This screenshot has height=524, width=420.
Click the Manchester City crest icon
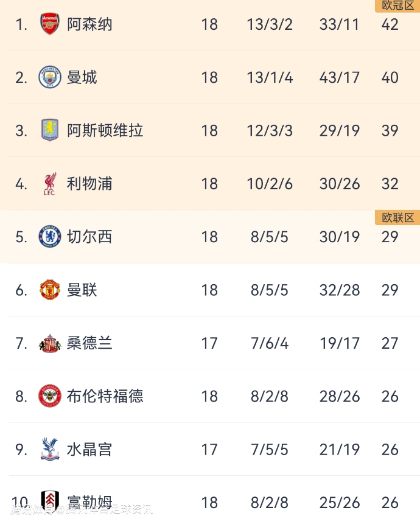[x=50, y=77]
